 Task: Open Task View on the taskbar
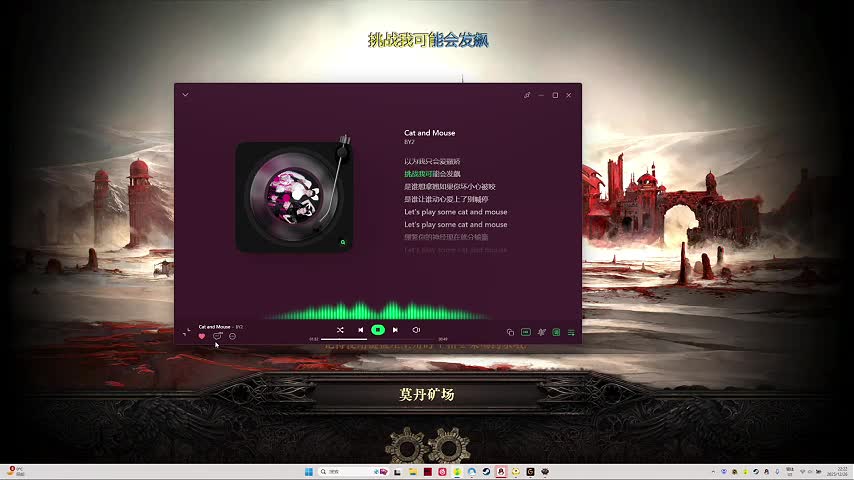[397, 472]
